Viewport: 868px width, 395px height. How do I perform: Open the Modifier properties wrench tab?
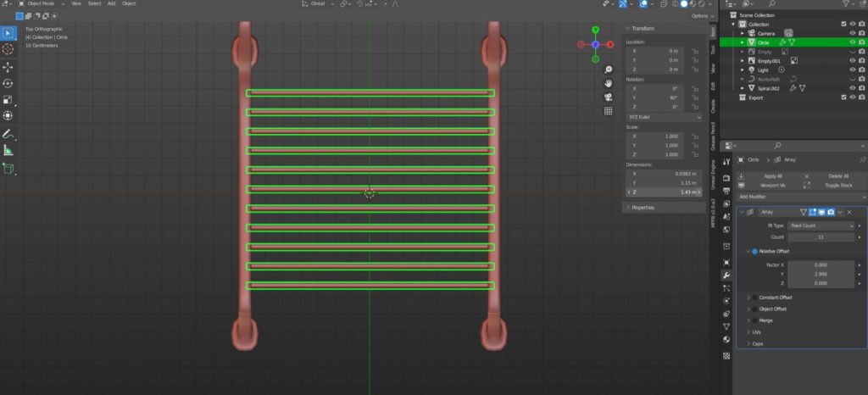(x=726, y=275)
